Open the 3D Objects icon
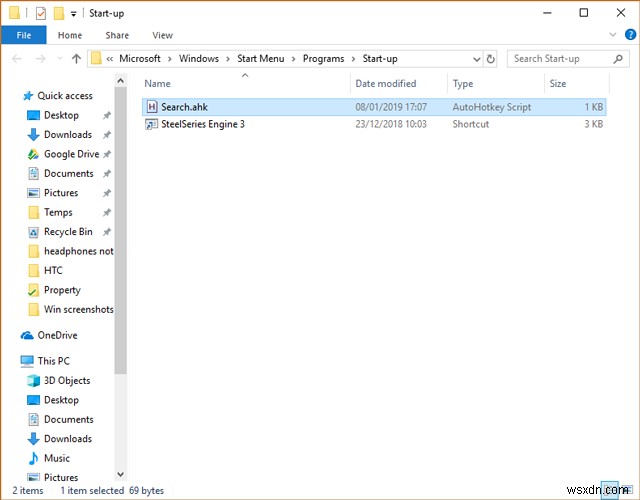This screenshot has width=640, height=500. point(33,380)
